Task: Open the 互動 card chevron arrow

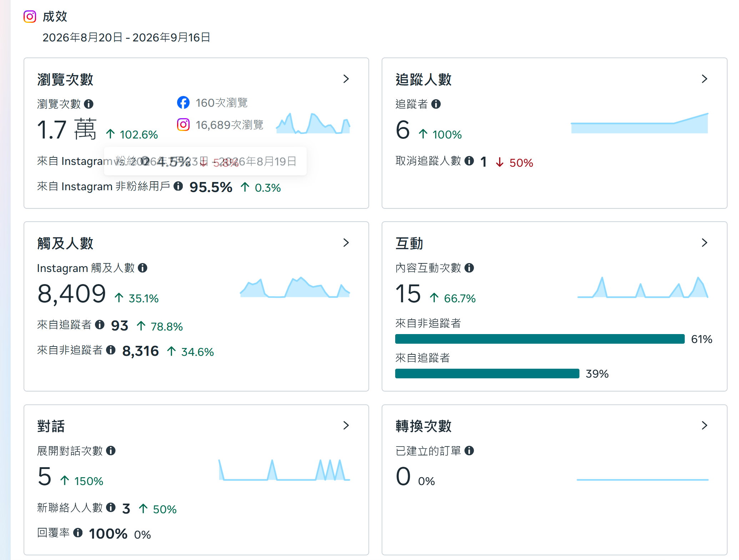Action: point(704,243)
